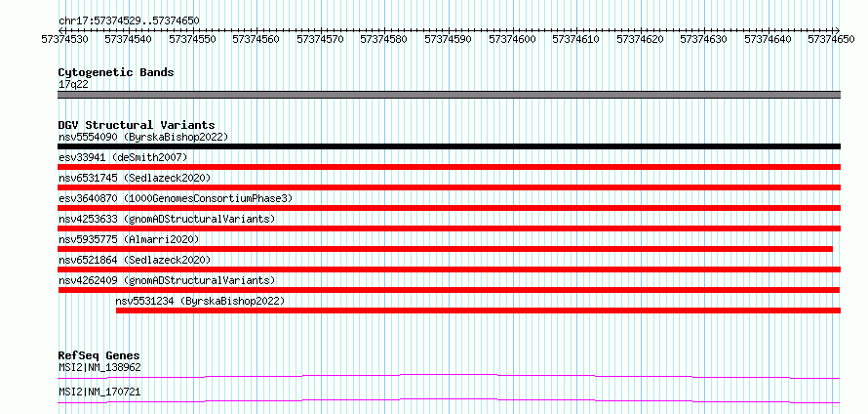This screenshot has width=868, height=414.
Task: Click the 57374590 ruler coordinate
Action: (448, 39)
